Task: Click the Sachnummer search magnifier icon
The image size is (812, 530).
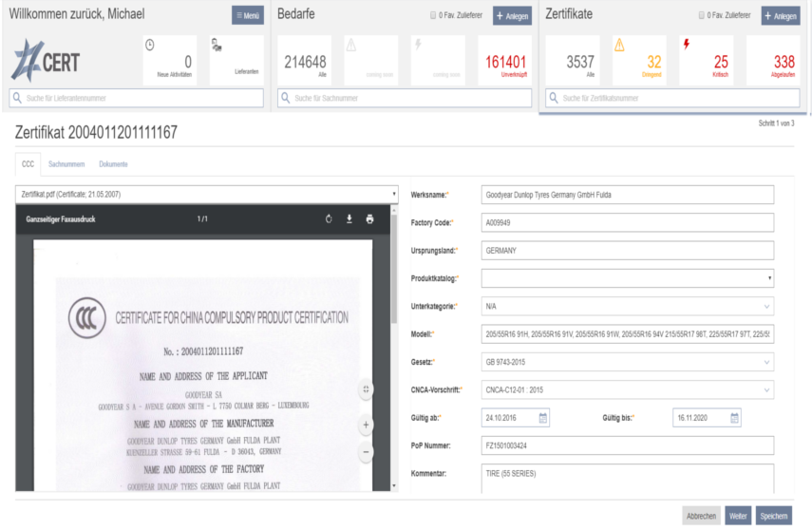Action: click(x=285, y=98)
